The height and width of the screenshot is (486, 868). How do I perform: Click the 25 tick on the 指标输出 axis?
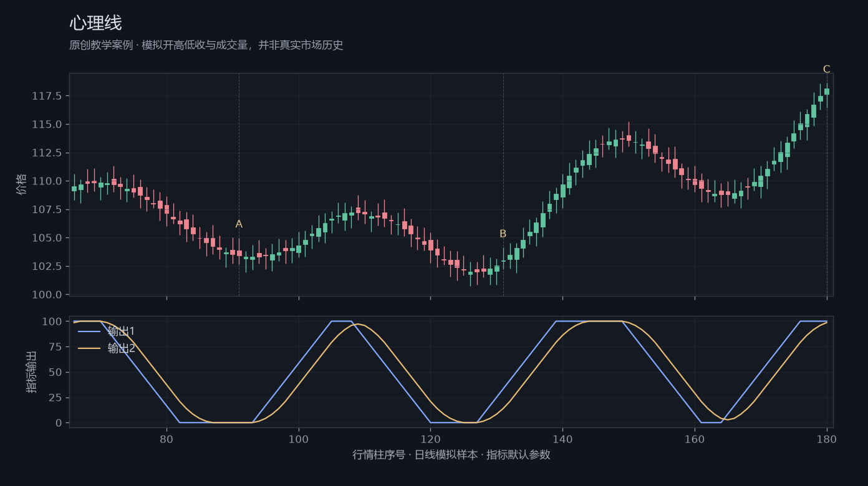pos(55,398)
